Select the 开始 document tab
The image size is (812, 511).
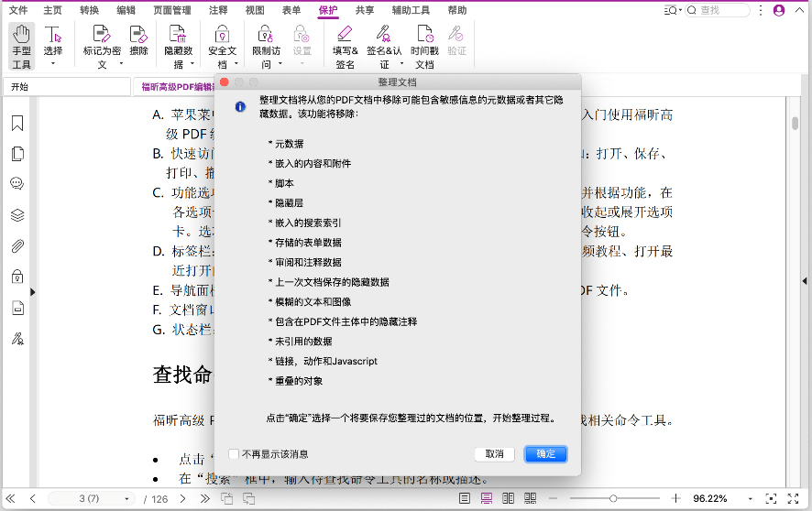(67, 86)
